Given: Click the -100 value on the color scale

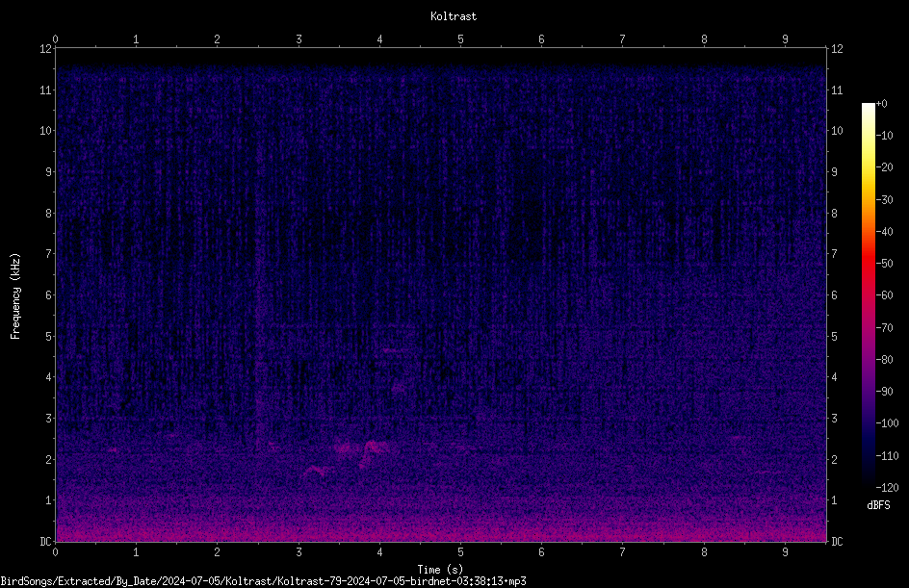Looking at the screenshot, I should 888,423.
